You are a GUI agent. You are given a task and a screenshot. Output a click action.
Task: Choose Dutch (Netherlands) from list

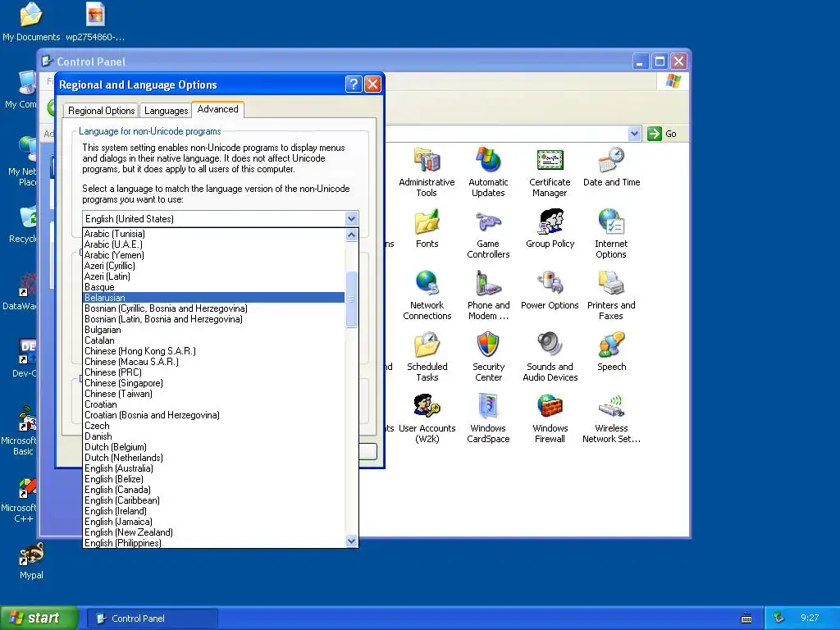click(214, 458)
